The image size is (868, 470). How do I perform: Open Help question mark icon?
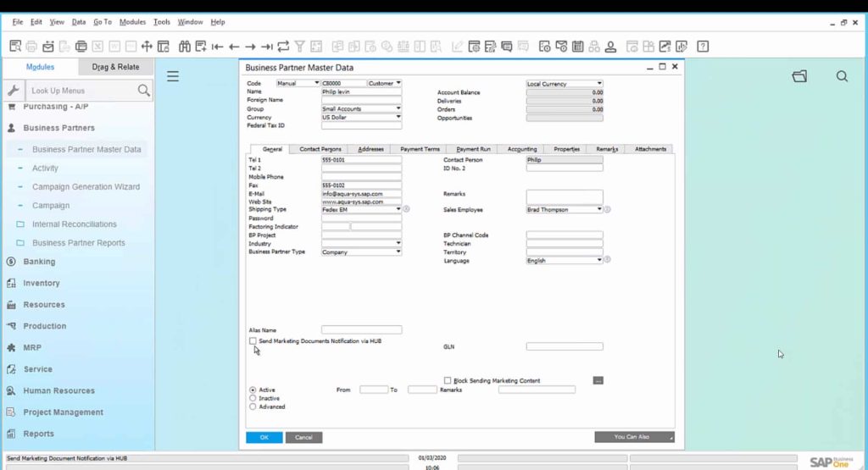click(x=703, y=47)
